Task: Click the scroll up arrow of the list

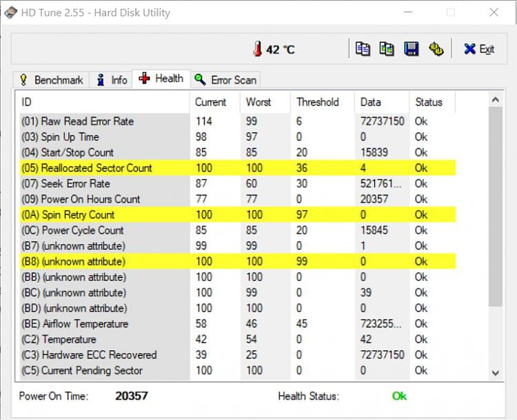Action: coord(496,100)
